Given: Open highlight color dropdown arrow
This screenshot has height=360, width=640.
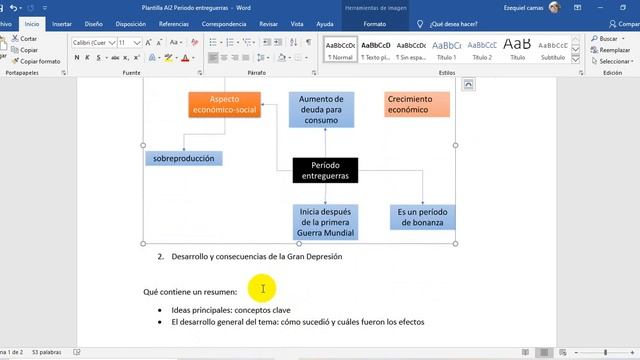Looking at the screenshot, I should [x=176, y=58].
